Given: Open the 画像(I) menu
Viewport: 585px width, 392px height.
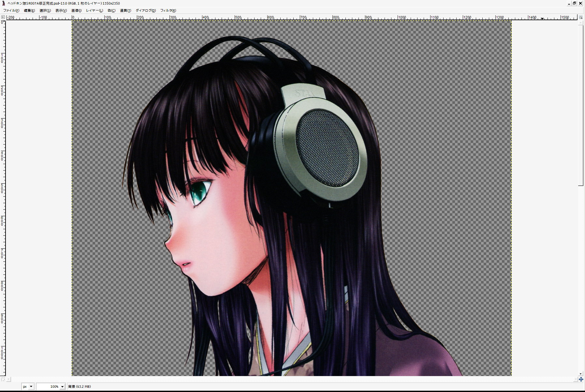Looking at the screenshot, I should [x=77, y=10].
